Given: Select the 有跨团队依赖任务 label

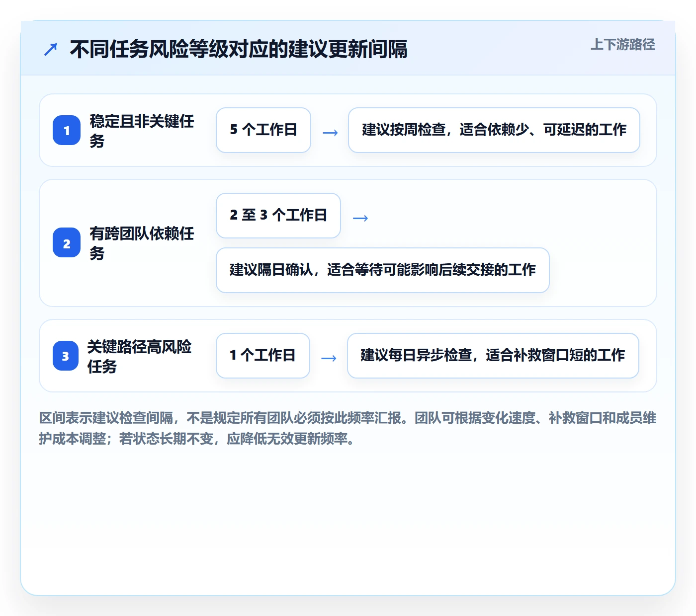Looking at the screenshot, I should 142,243.
